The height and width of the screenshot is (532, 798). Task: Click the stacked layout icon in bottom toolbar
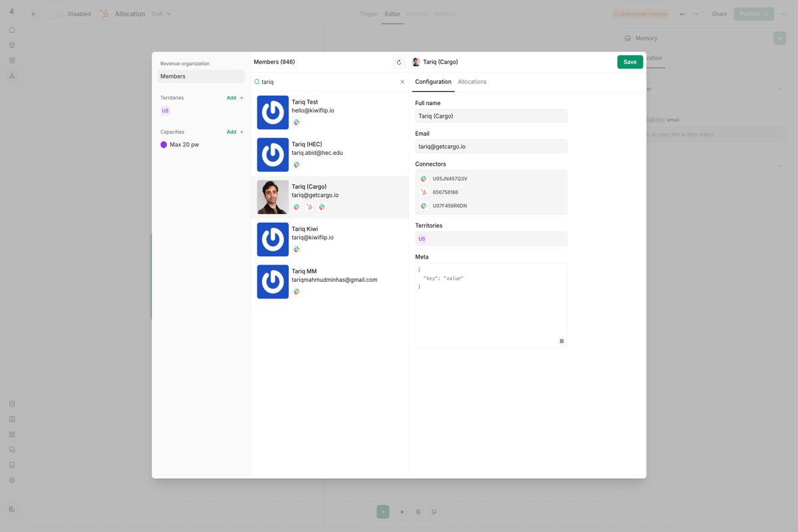point(418,512)
